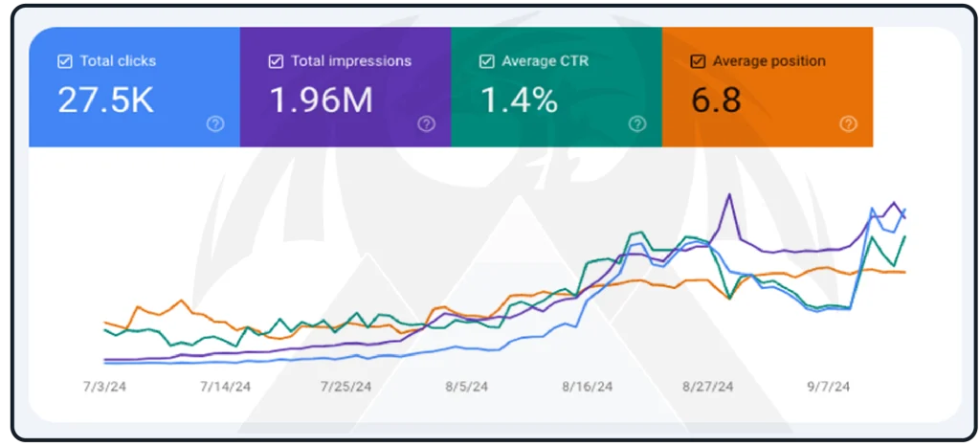Open help icon on Total impressions card
This screenshot has width=980, height=446.
coord(427,123)
